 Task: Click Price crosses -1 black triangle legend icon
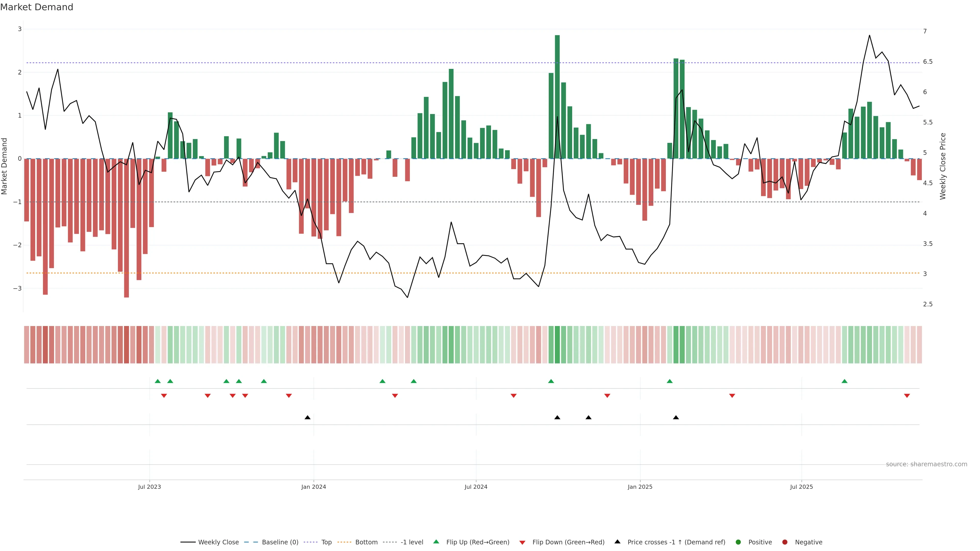point(617,542)
